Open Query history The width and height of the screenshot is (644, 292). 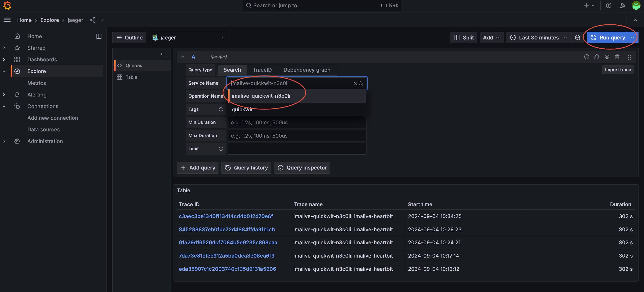point(246,168)
